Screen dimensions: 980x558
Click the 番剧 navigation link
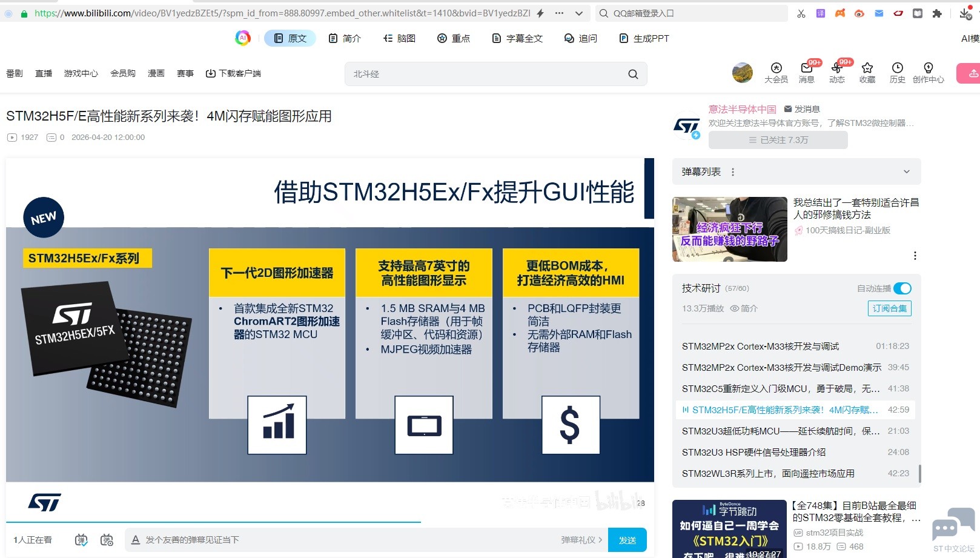pyautogui.click(x=15, y=73)
